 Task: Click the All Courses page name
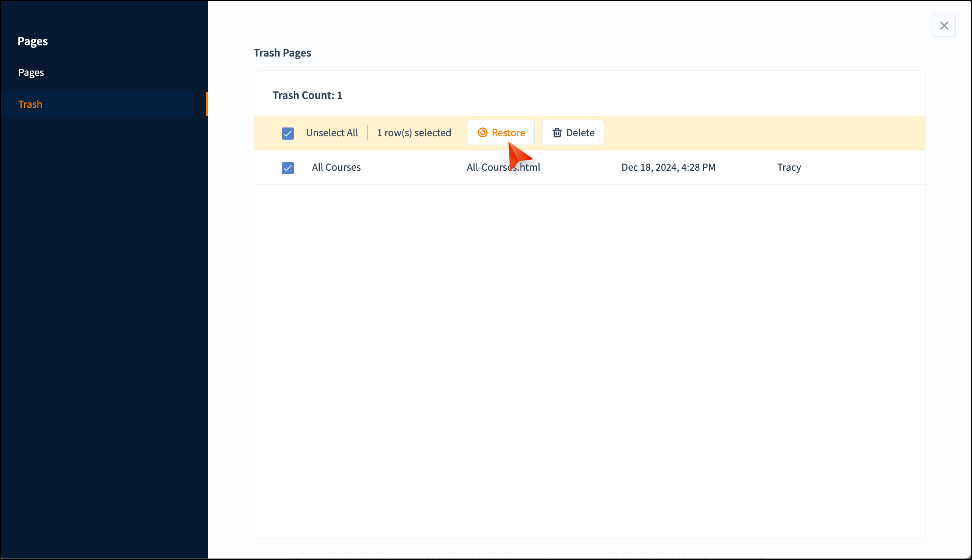(336, 167)
